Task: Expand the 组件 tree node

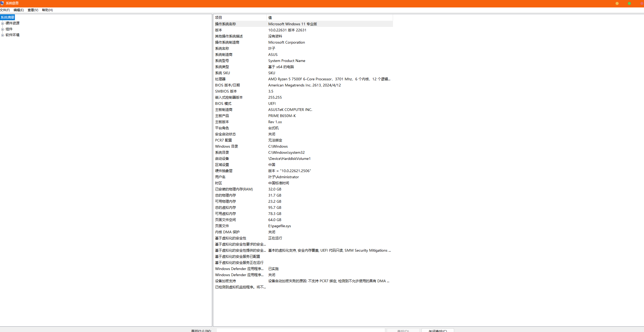Action: (2, 29)
